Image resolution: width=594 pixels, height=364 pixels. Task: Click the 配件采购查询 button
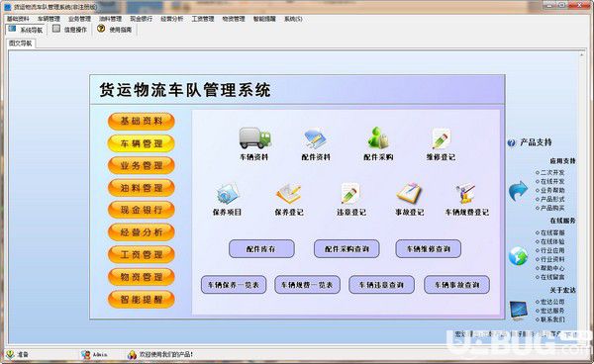click(346, 249)
